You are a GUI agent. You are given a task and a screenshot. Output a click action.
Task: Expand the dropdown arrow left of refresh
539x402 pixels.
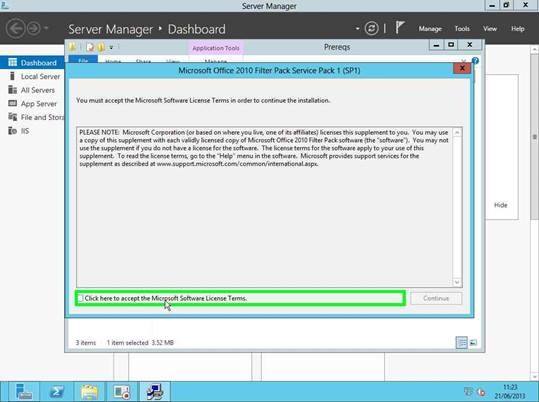click(x=358, y=29)
